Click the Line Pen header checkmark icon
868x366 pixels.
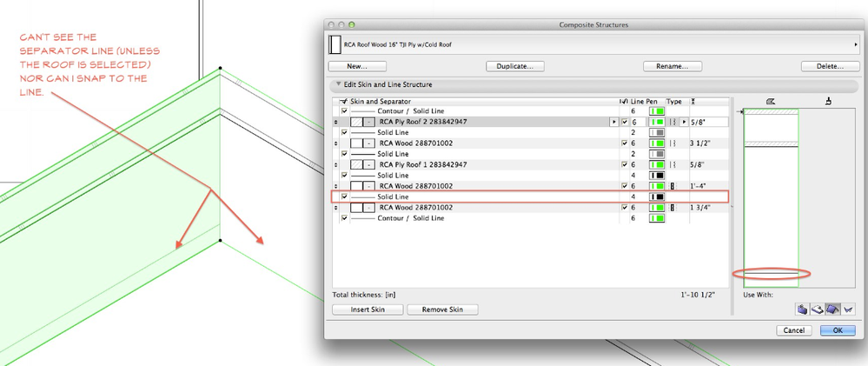624,102
